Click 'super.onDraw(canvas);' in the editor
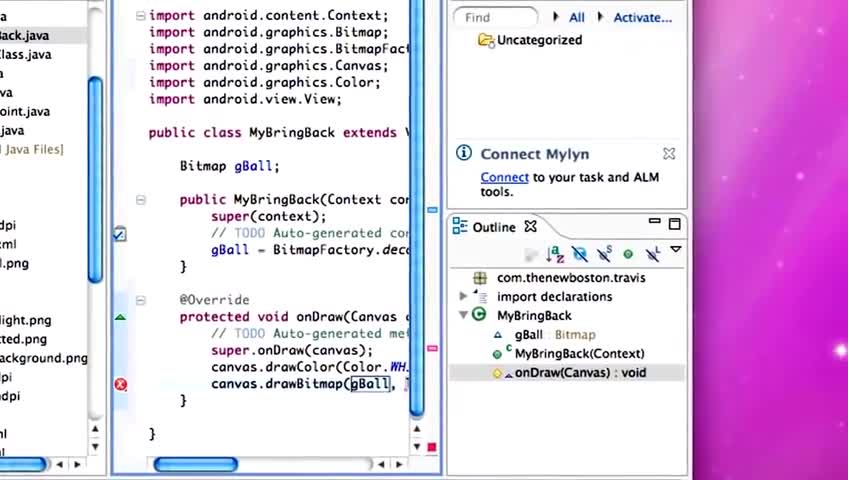This screenshot has height=480, width=848. (x=292, y=350)
